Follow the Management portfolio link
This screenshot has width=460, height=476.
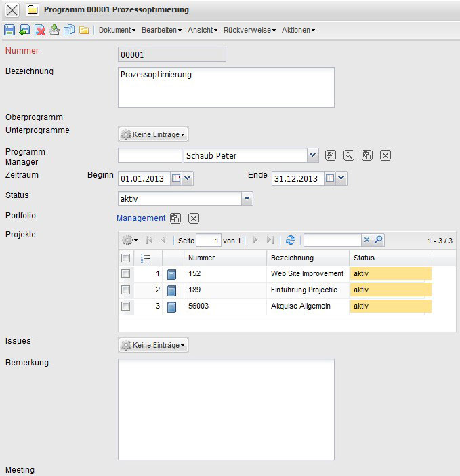point(141,218)
